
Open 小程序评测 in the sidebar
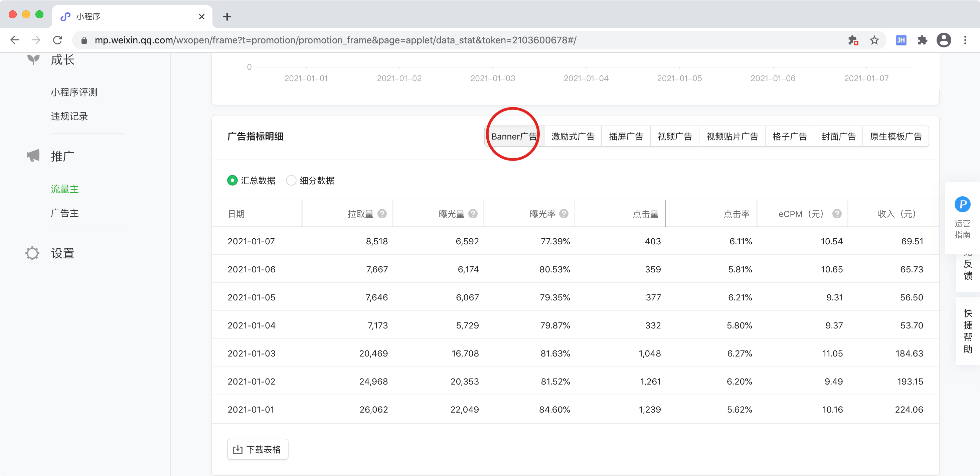point(74,92)
